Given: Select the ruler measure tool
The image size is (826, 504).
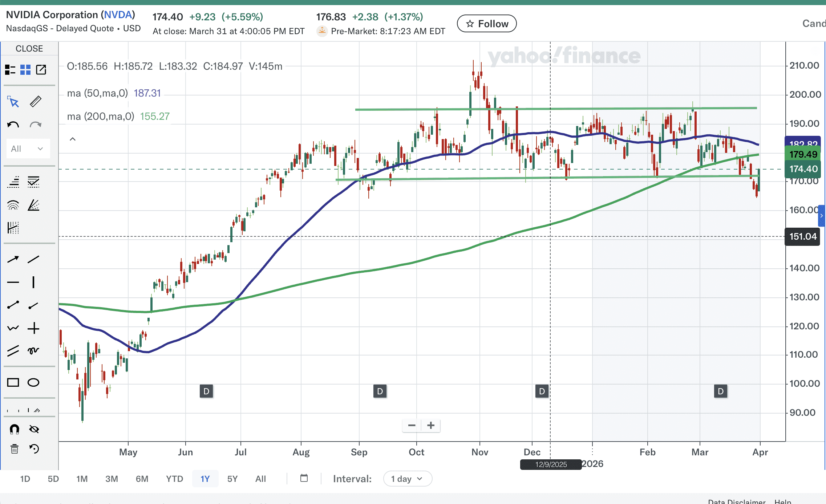Looking at the screenshot, I should tap(35, 102).
